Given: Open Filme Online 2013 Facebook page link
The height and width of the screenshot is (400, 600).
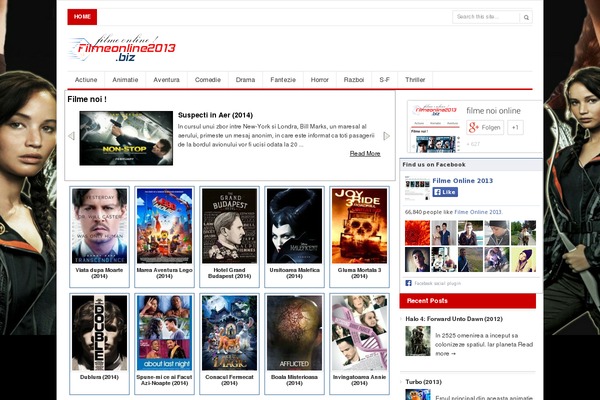Looking at the screenshot, I should click(463, 181).
